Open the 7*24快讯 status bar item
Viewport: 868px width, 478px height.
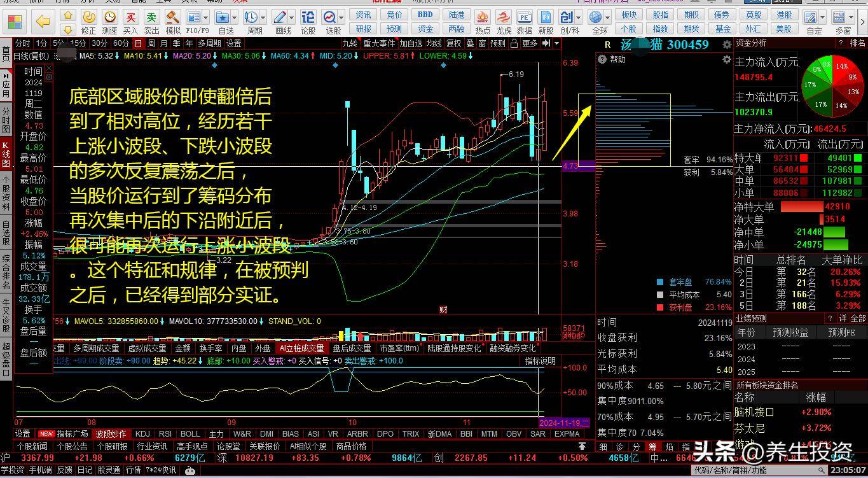pyautogui.click(x=162, y=470)
